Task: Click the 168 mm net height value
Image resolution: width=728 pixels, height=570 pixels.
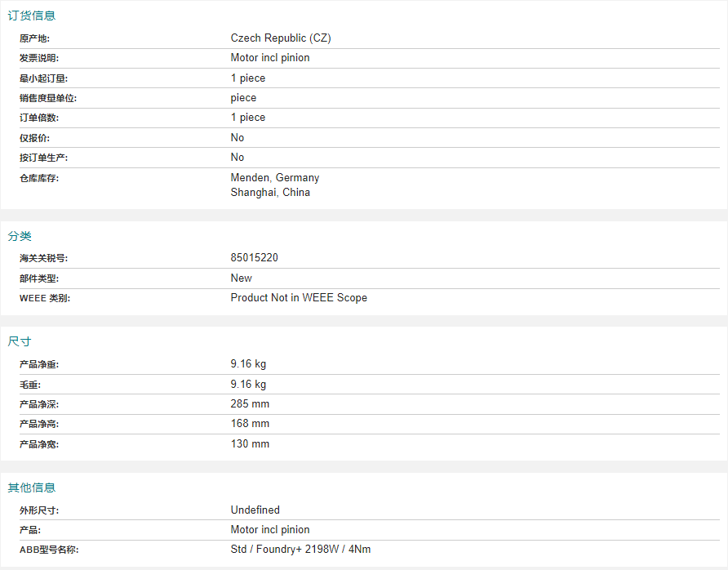Action: pos(250,423)
